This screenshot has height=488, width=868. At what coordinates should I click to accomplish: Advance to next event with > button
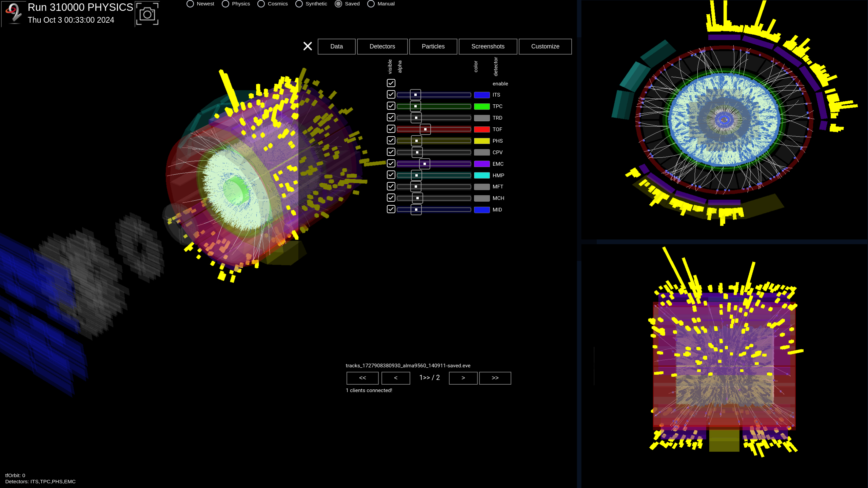(463, 378)
